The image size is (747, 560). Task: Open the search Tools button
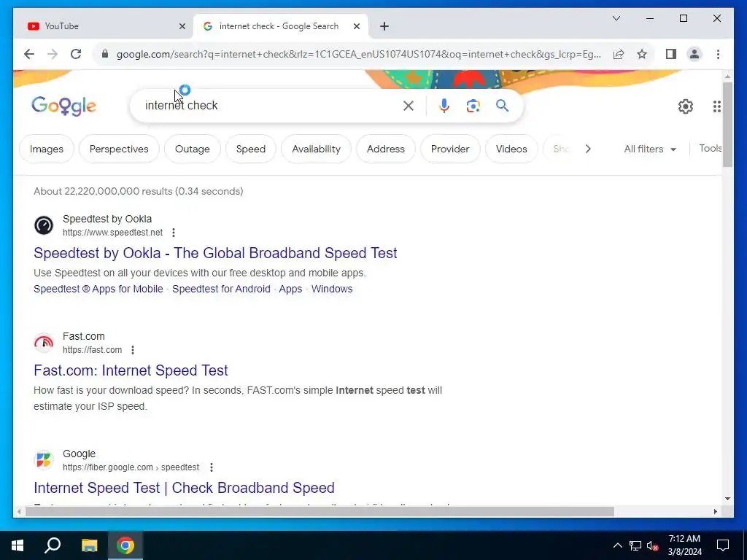[x=710, y=149]
